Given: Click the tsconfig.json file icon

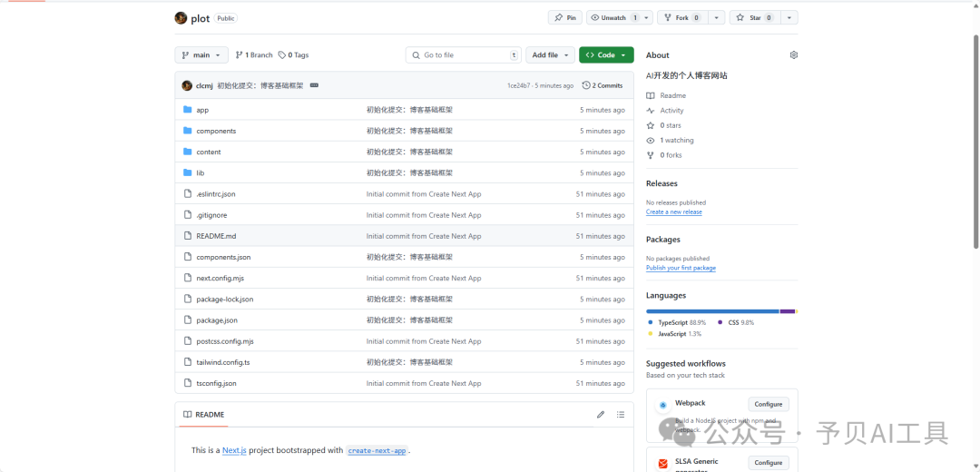Looking at the screenshot, I should coord(188,383).
